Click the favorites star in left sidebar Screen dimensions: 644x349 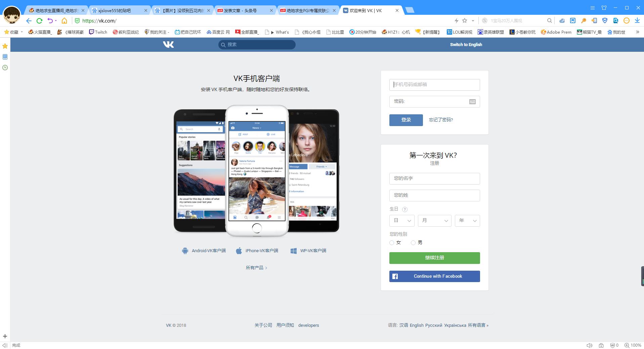5,46
